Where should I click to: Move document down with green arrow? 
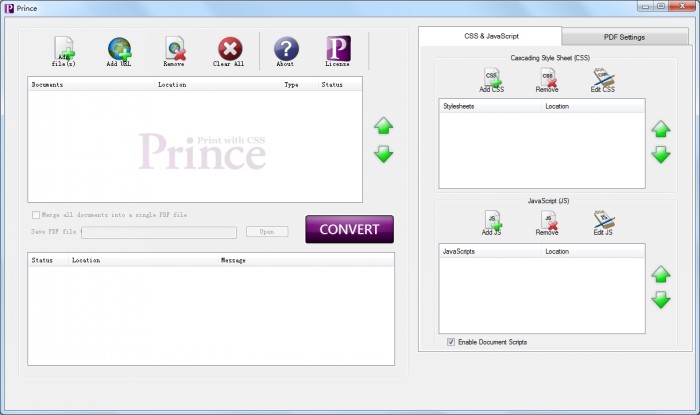click(383, 154)
